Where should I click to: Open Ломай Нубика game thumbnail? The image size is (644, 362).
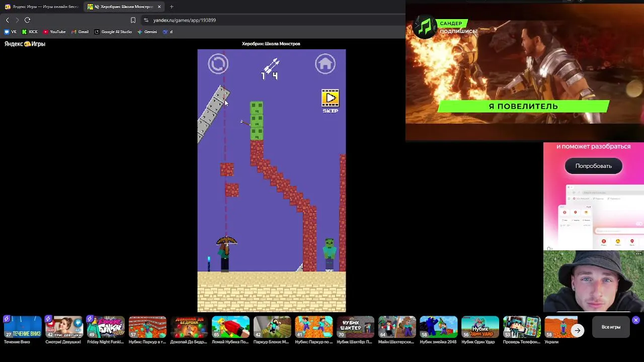click(230, 327)
